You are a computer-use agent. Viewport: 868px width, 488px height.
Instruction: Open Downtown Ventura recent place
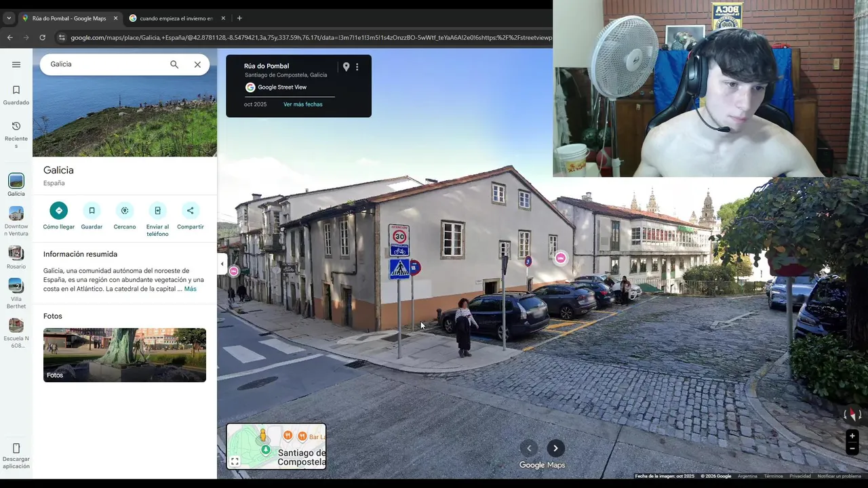tap(16, 221)
